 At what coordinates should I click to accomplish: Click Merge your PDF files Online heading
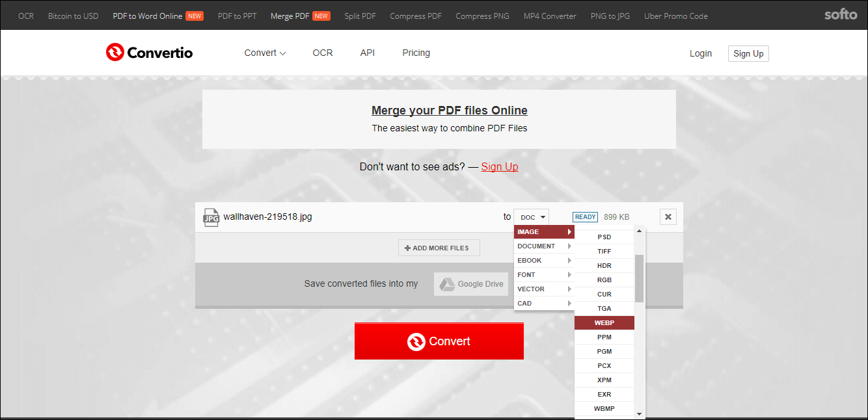tap(450, 111)
